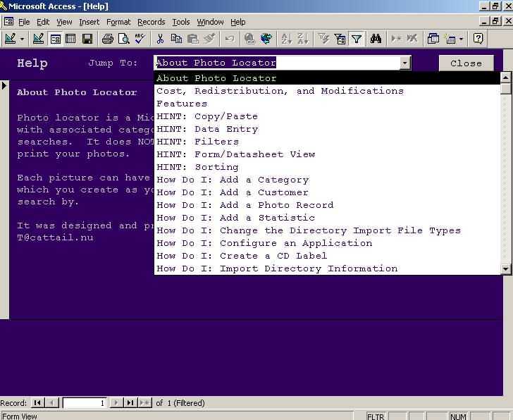Image resolution: width=513 pixels, height=420 pixels.
Task: Click the Find binoculars icon
Action: click(376, 39)
